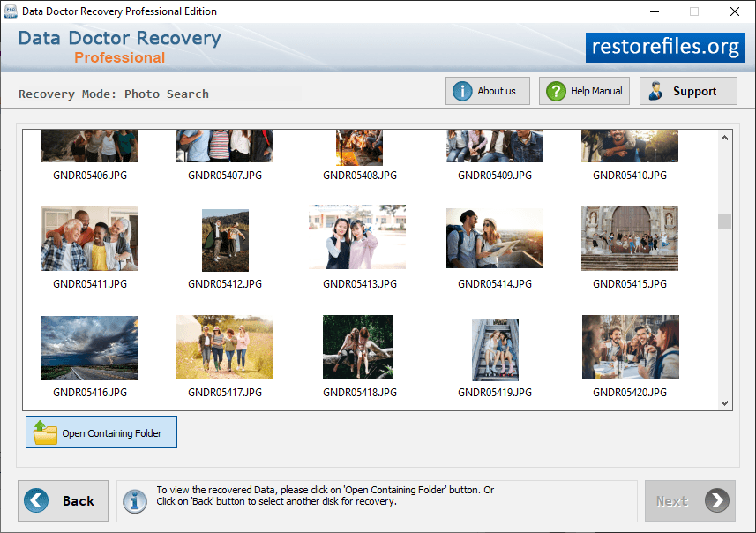Image resolution: width=756 pixels, height=533 pixels.
Task: Click the Support person icon
Action: pos(655,91)
